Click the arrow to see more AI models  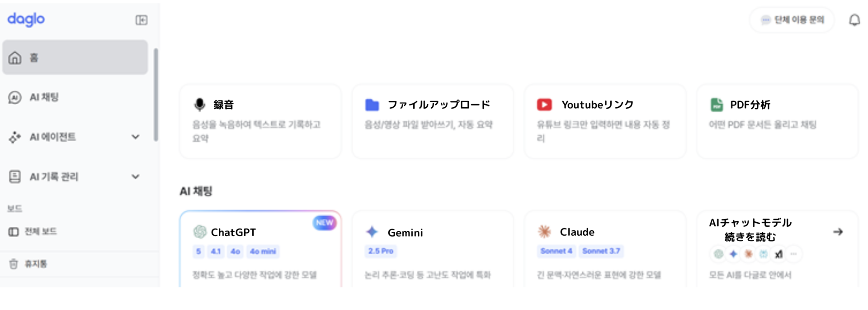pyautogui.click(x=838, y=232)
